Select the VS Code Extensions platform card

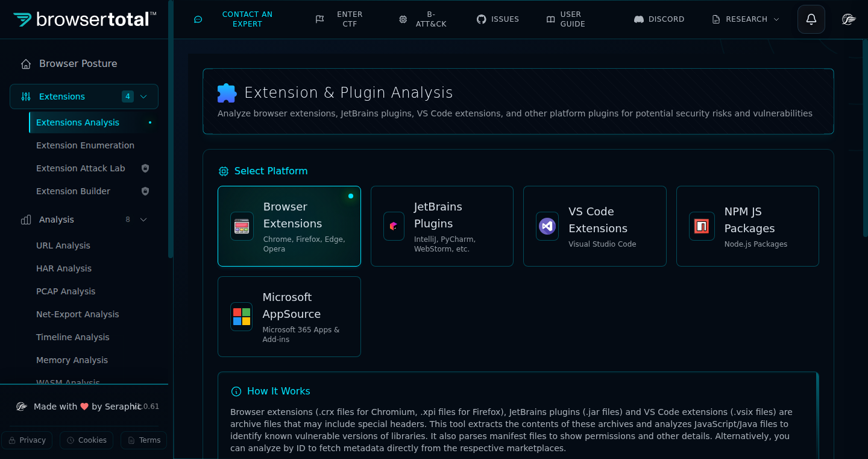click(595, 226)
